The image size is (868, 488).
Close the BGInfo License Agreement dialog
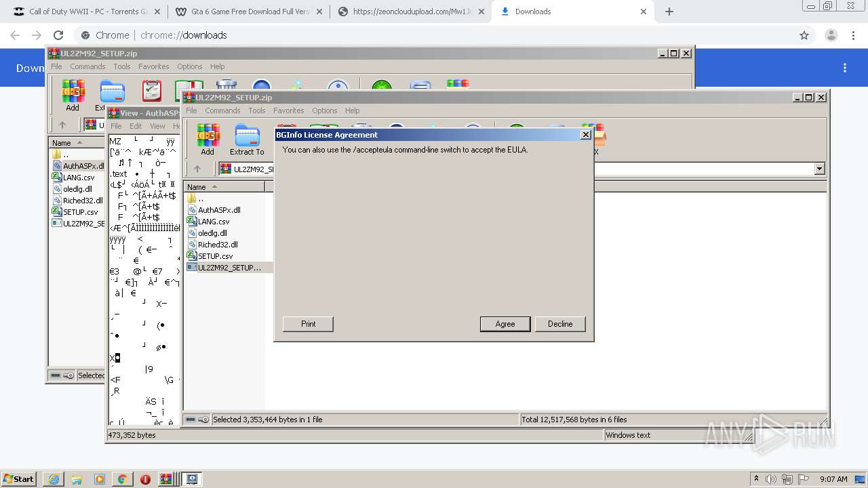click(x=586, y=135)
